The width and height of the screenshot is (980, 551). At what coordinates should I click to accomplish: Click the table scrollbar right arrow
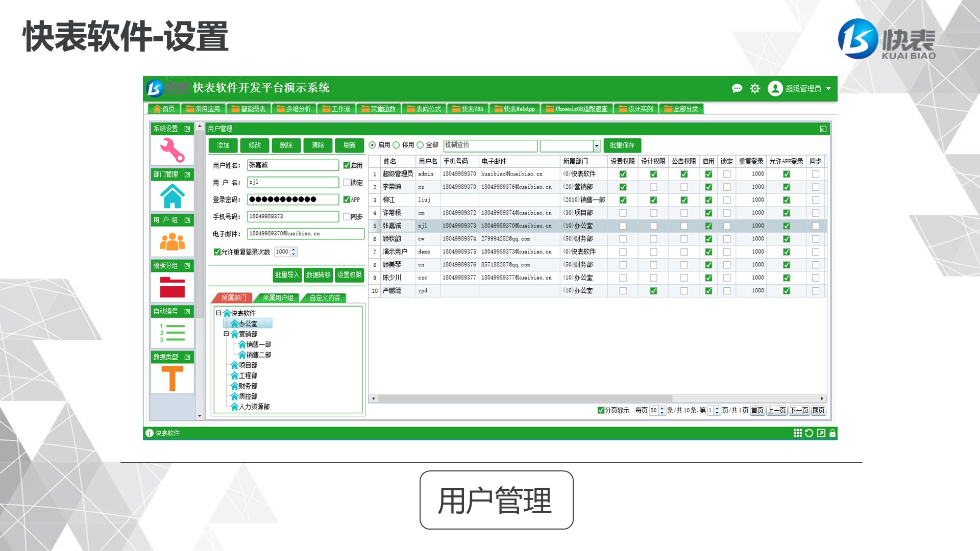[x=822, y=398]
